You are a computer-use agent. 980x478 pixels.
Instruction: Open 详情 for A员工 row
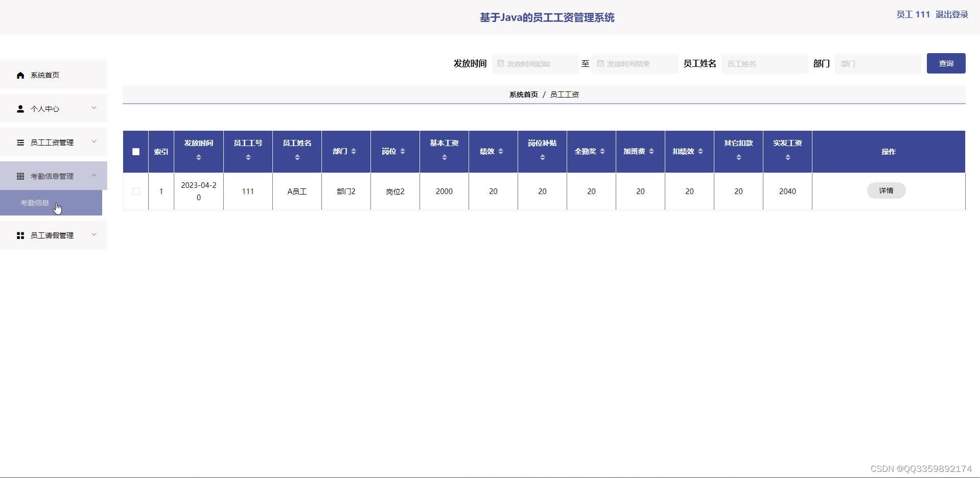[x=886, y=190]
